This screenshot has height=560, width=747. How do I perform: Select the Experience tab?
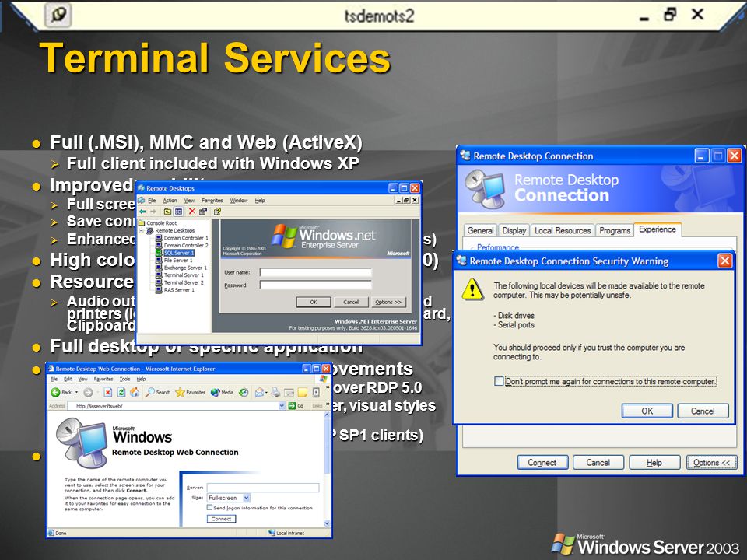(x=658, y=229)
